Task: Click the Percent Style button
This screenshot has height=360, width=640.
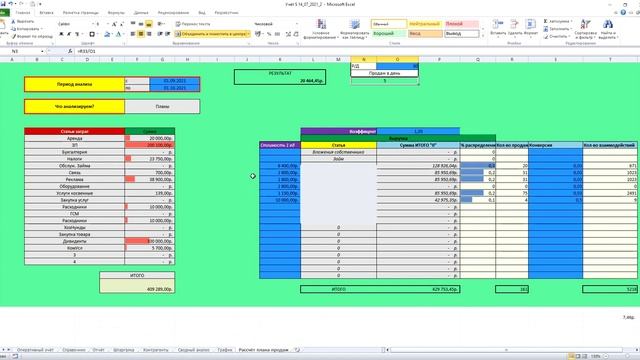Action: [x=269, y=34]
